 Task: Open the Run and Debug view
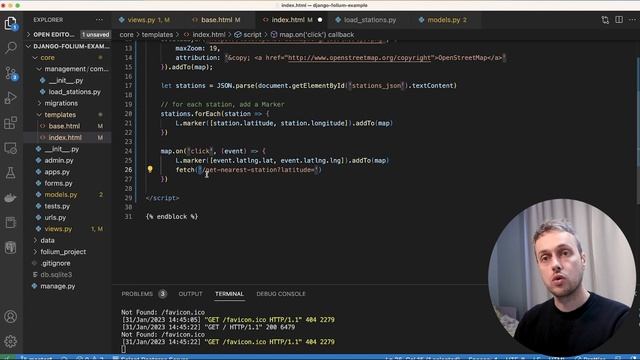click(x=11, y=98)
